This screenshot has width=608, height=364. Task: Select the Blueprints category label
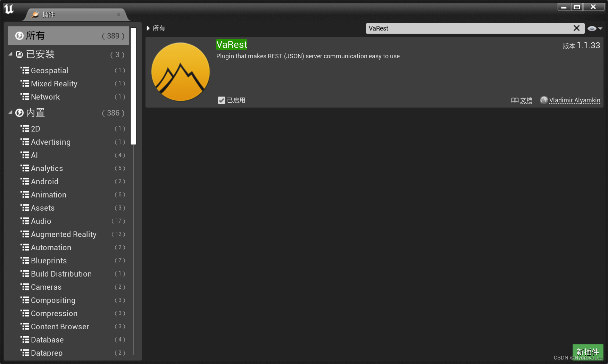click(49, 261)
